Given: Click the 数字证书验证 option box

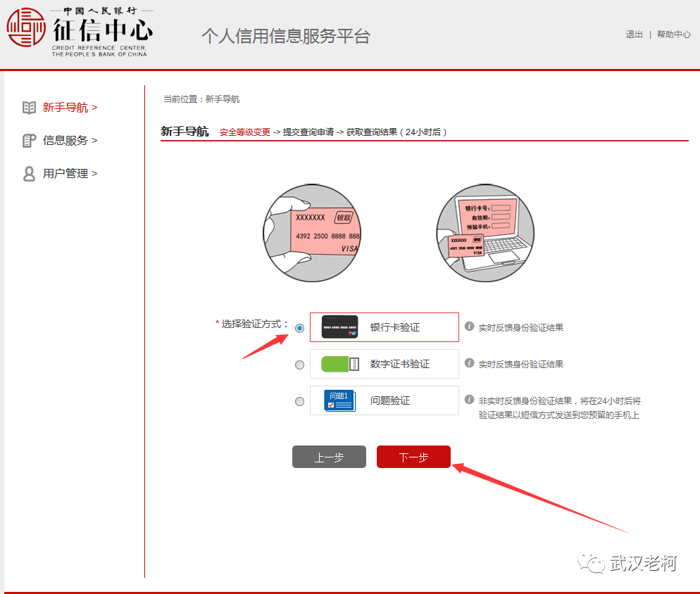Looking at the screenshot, I should click(385, 364).
